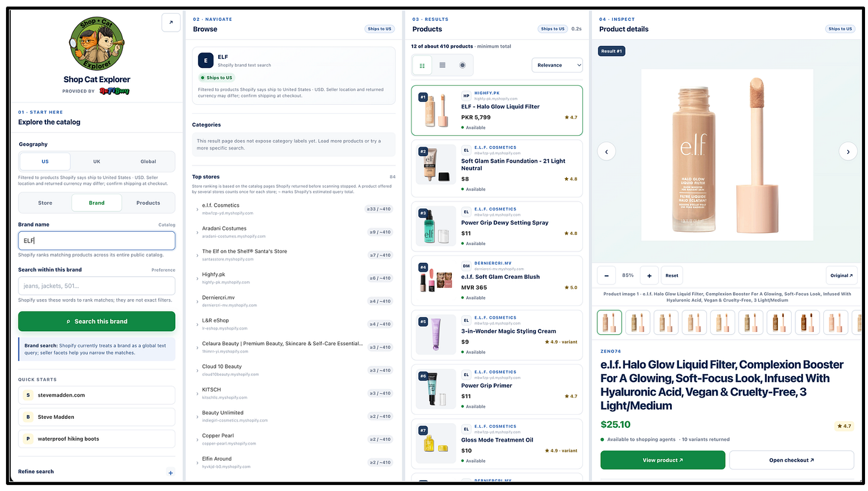868x491 pixels.
Task: Expand the Elfin Around store row
Action: [294, 462]
